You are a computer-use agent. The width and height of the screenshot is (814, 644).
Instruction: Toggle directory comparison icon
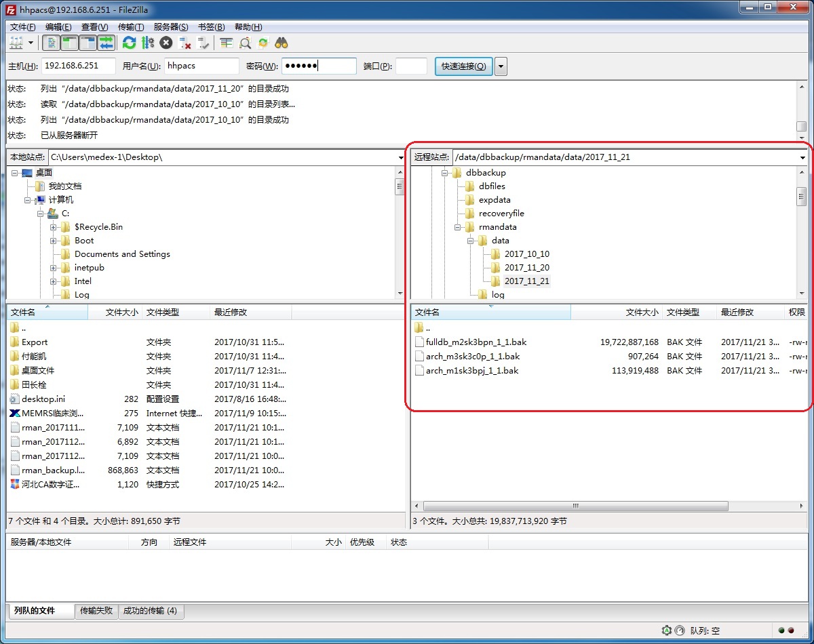click(245, 43)
